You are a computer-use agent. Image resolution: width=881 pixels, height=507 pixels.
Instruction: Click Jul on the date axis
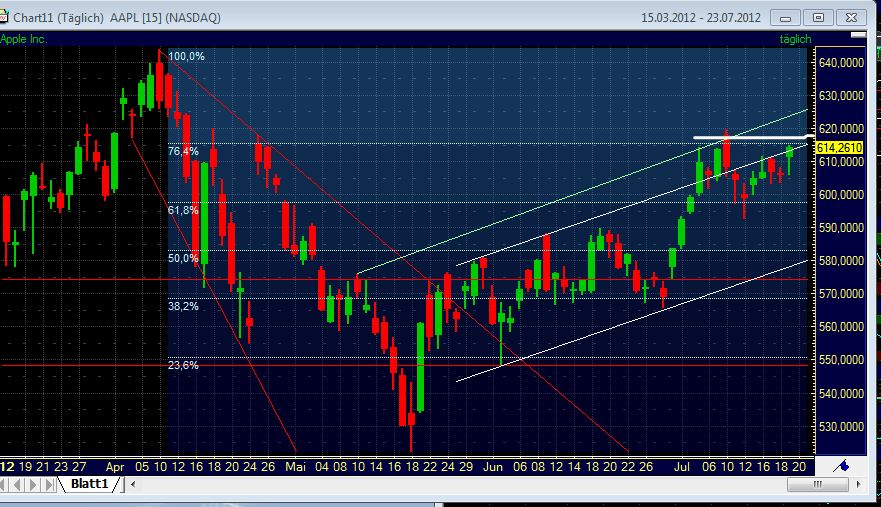(682, 467)
